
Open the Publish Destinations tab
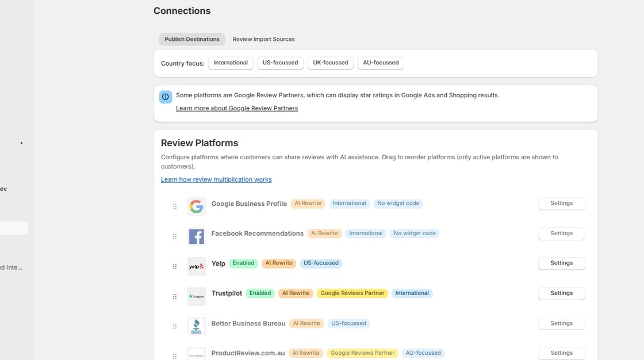pos(192,39)
